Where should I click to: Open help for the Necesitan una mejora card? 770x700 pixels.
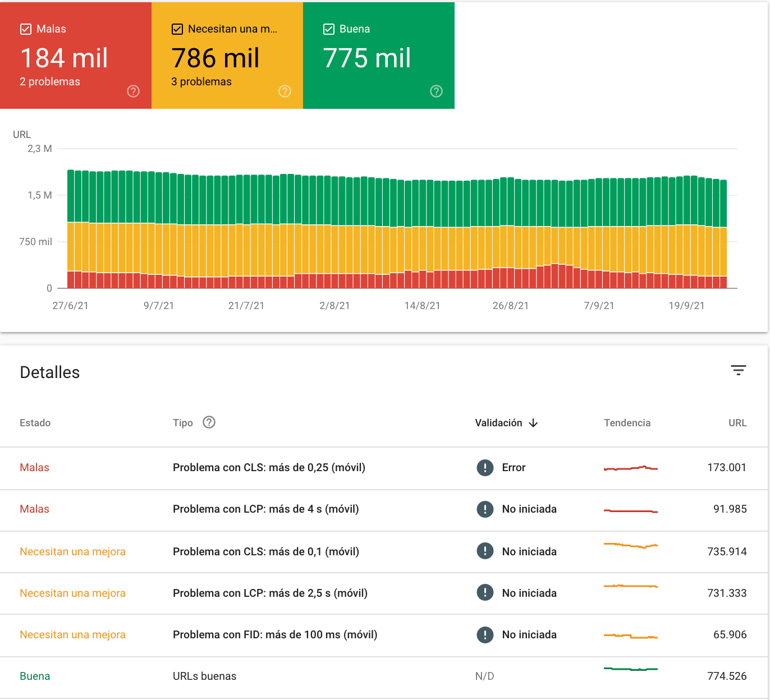pyautogui.click(x=285, y=90)
